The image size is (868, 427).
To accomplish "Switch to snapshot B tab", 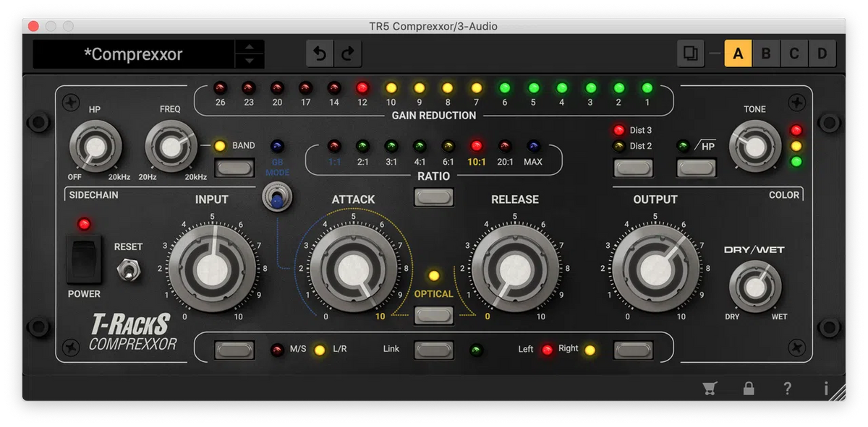I will [766, 53].
